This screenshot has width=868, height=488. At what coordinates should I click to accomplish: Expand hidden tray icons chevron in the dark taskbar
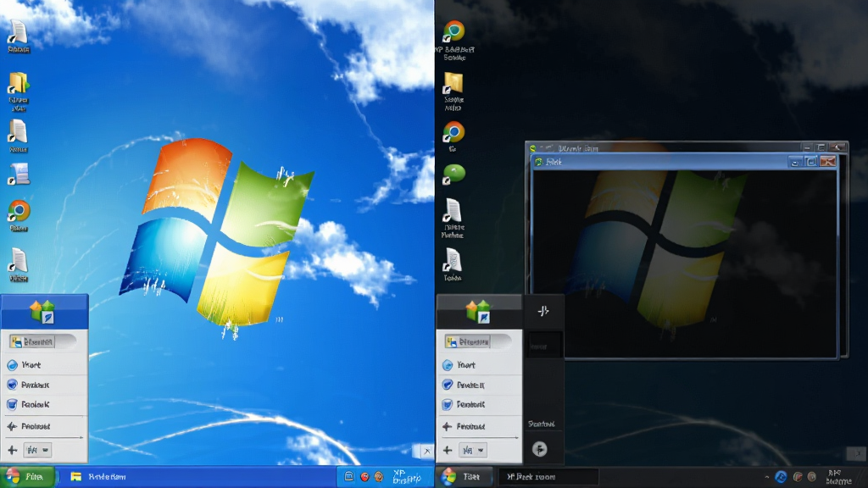(766, 476)
